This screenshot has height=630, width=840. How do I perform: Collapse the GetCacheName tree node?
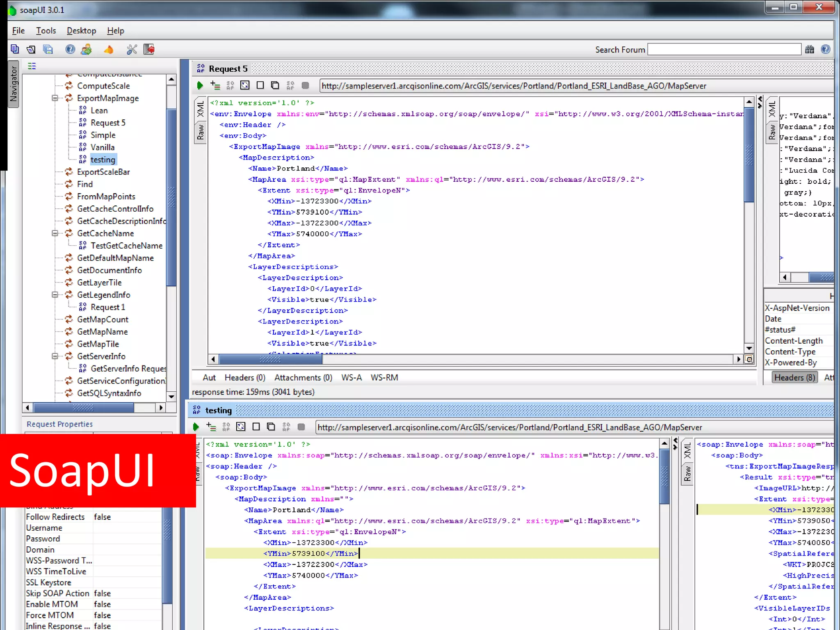[x=55, y=233]
